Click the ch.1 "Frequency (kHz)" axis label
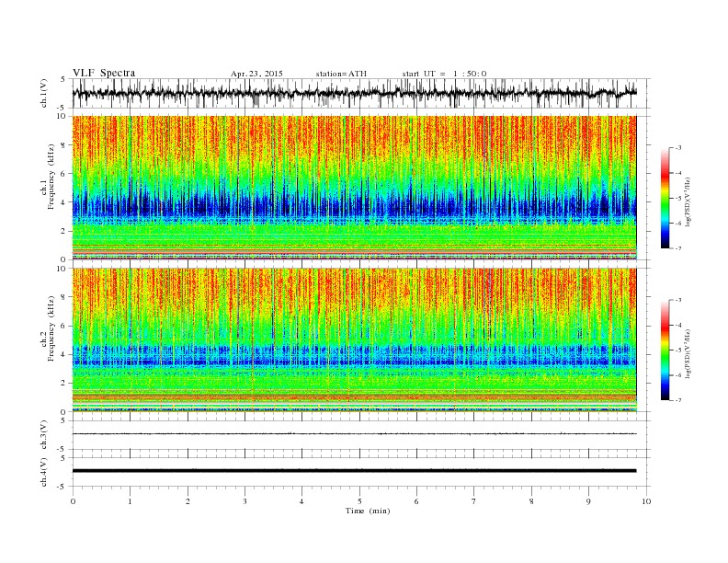The image size is (728, 563). click(51, 177)
